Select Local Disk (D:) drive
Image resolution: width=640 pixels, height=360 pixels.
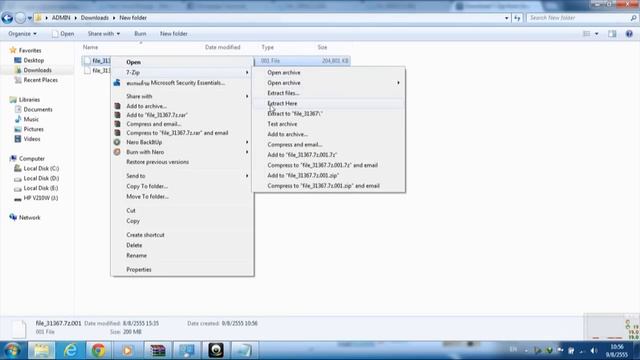(x=41, y=178)
